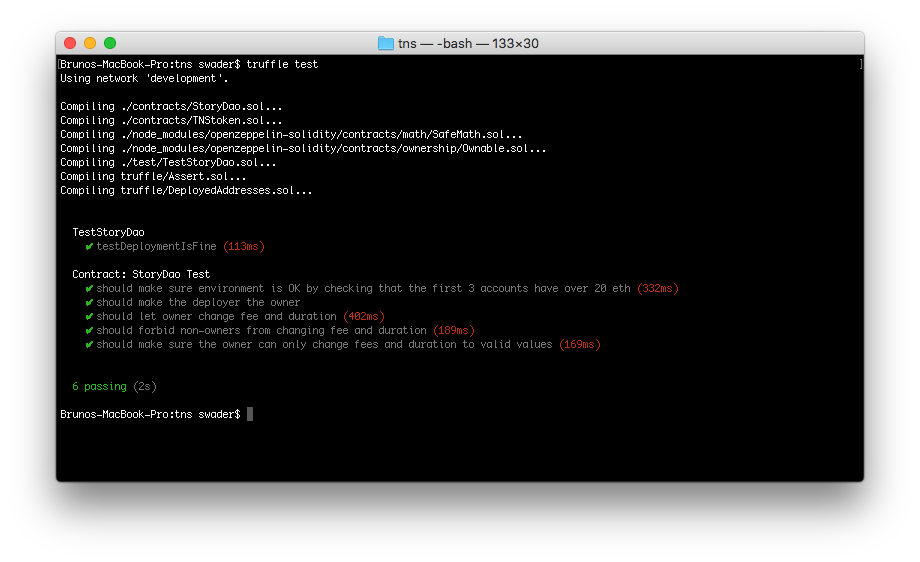Click checkmark for environment is OK test
920x562 pixels.
[89, 289]
